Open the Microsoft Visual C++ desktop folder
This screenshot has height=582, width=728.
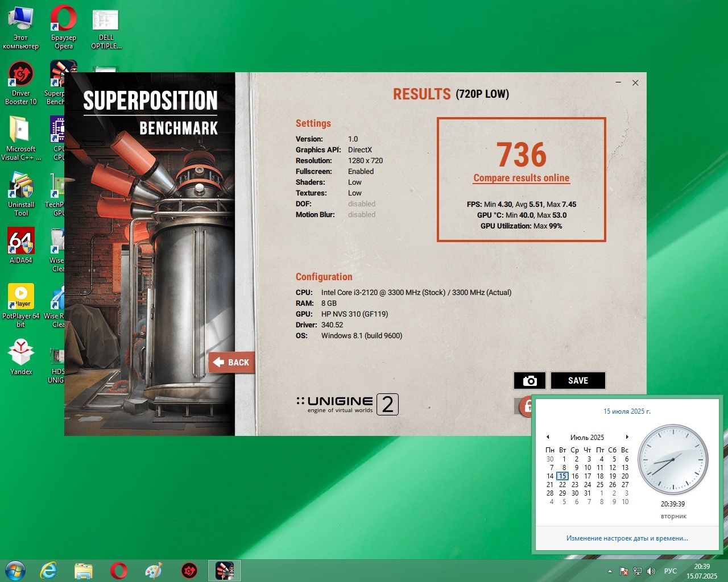coord(20,139)
